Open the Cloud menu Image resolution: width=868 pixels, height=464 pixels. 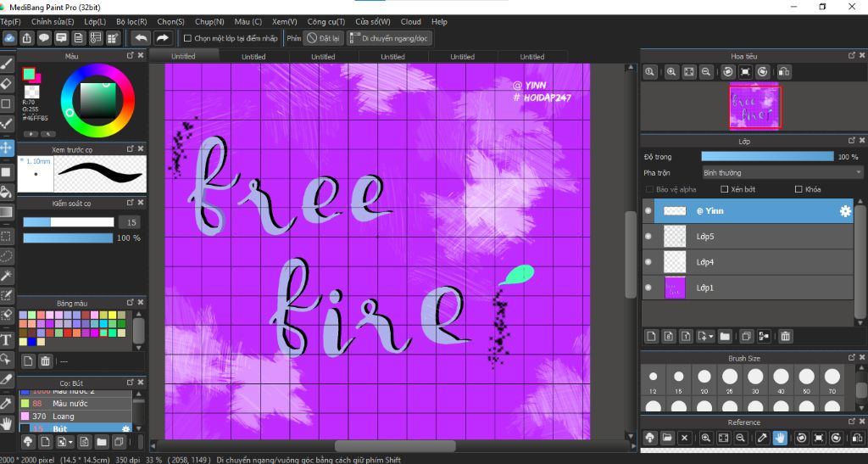click(x=411, y=21)
